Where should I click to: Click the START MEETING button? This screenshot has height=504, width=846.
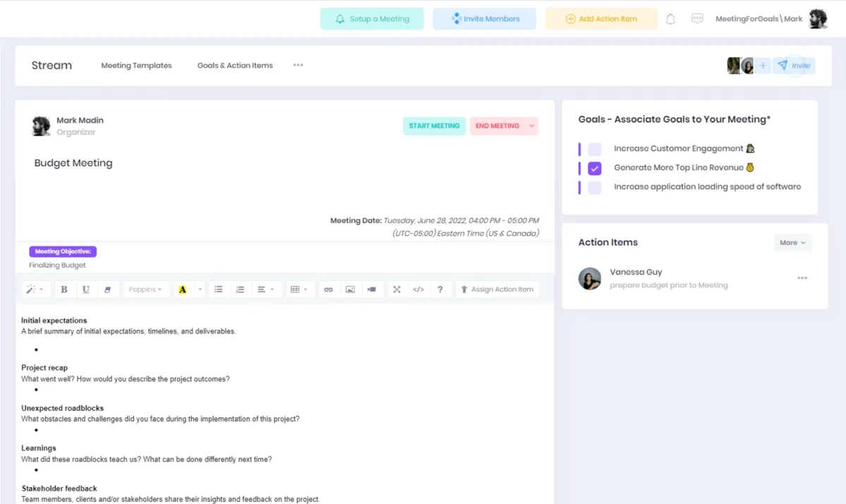point(434,126)
